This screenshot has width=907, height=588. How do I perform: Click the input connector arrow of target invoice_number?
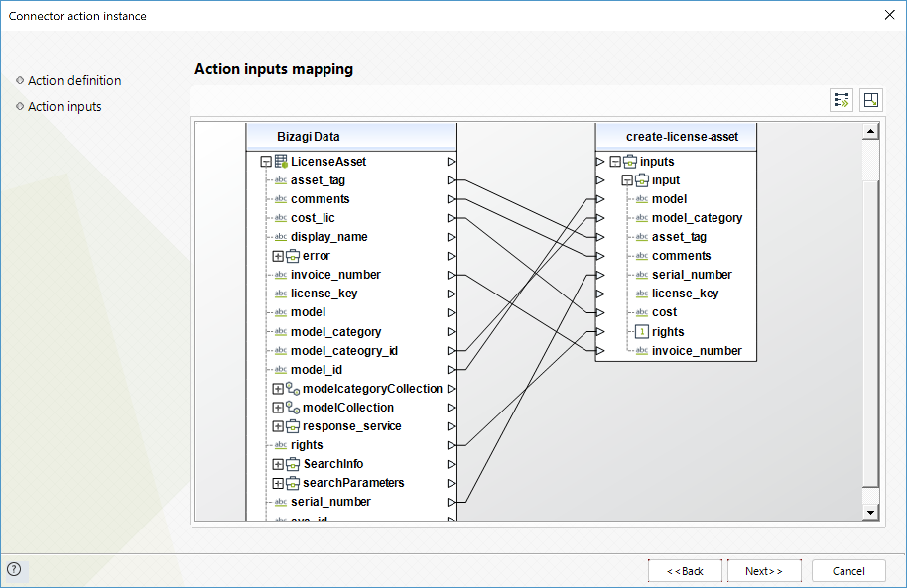(x=600, y=351)
